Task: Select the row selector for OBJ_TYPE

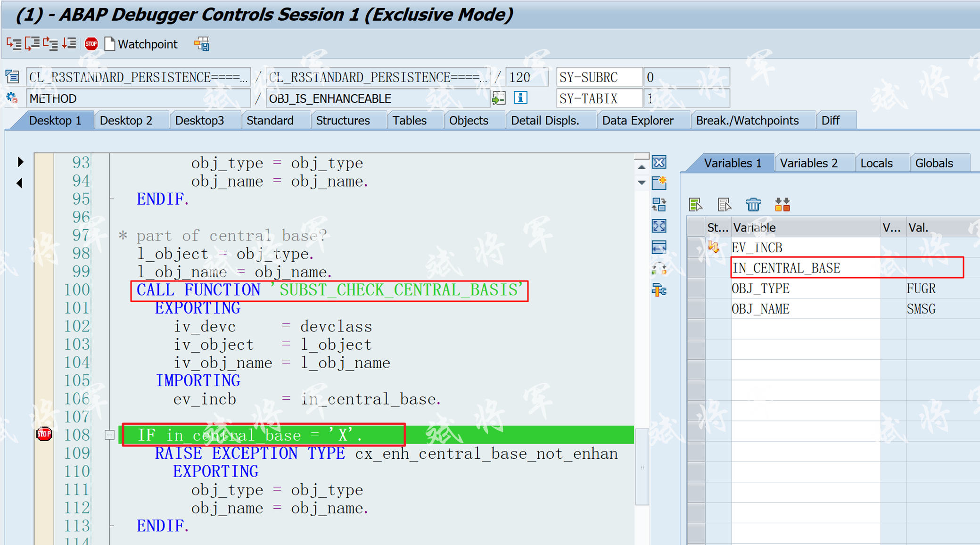Action: [696, 289]
